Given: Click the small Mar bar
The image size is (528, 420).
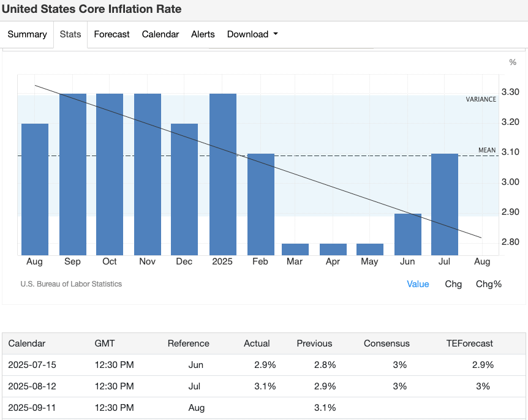Looking at the screenshot, I should tap(295, 249).
